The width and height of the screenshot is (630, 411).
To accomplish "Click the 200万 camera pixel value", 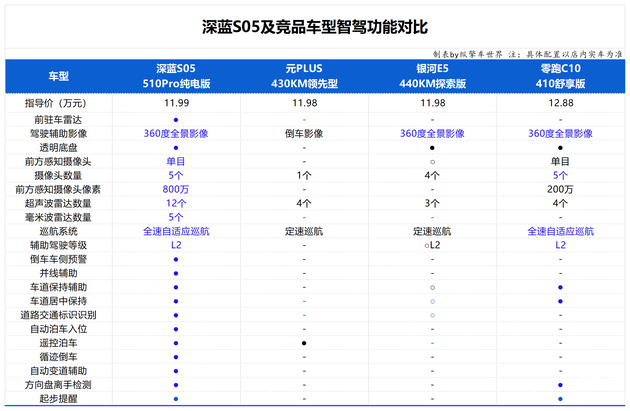I will pyautogui.click(x=560, y=189).
